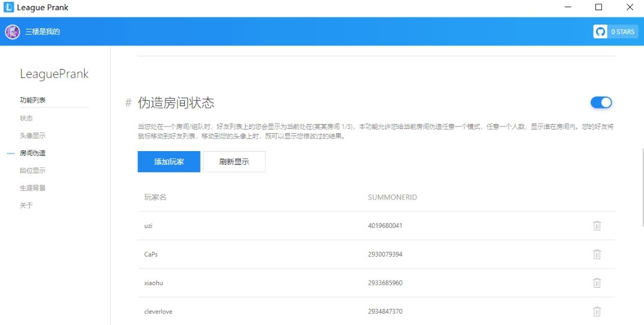Go to 段位显示 in the sidebar
The image size is (644, 325).
[x=33, y=170]
